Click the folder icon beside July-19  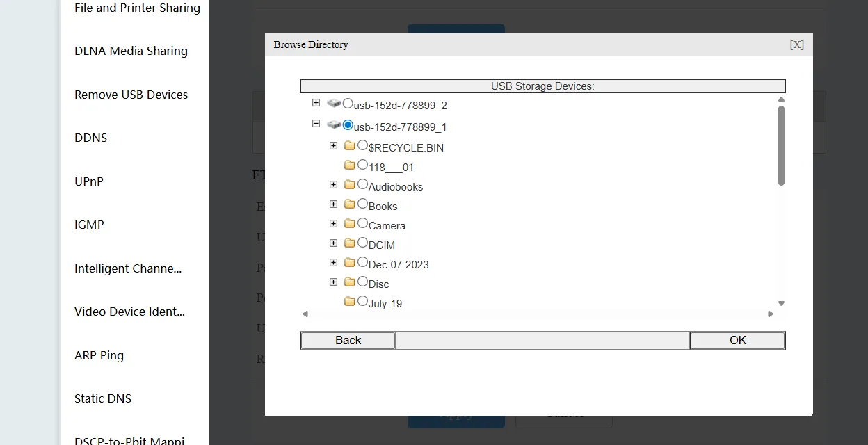click(x=349, y=302)
